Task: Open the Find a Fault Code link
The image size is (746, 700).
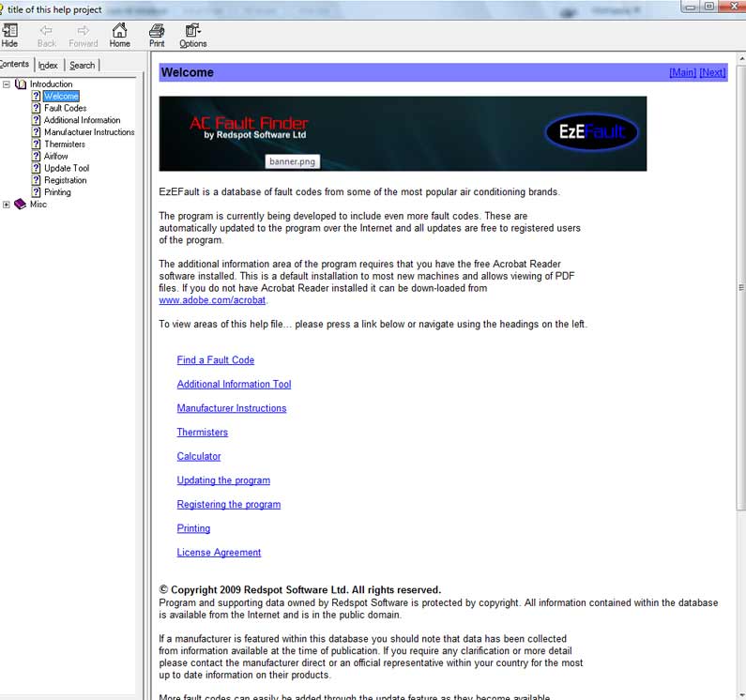Action: click(215, 360)
